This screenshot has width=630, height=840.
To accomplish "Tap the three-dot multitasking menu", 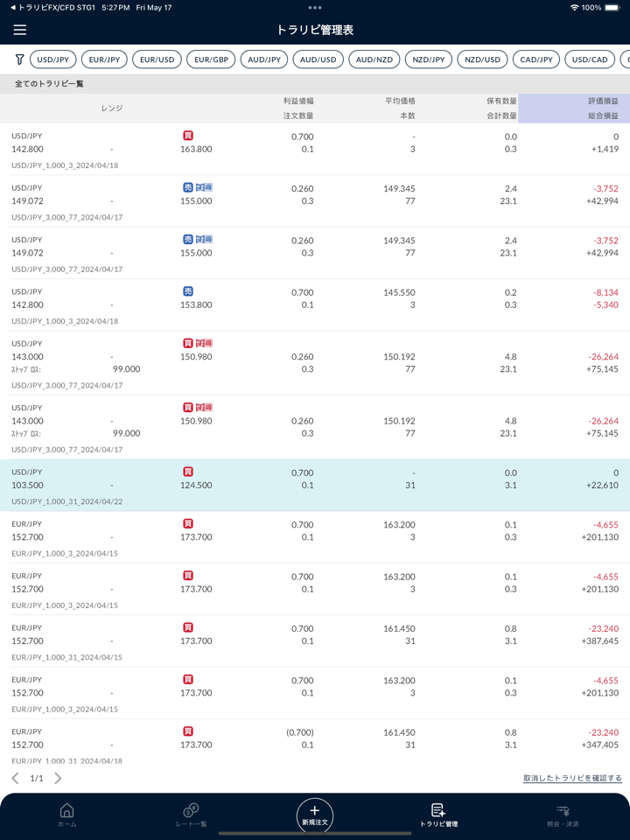I will click(315, 8).
